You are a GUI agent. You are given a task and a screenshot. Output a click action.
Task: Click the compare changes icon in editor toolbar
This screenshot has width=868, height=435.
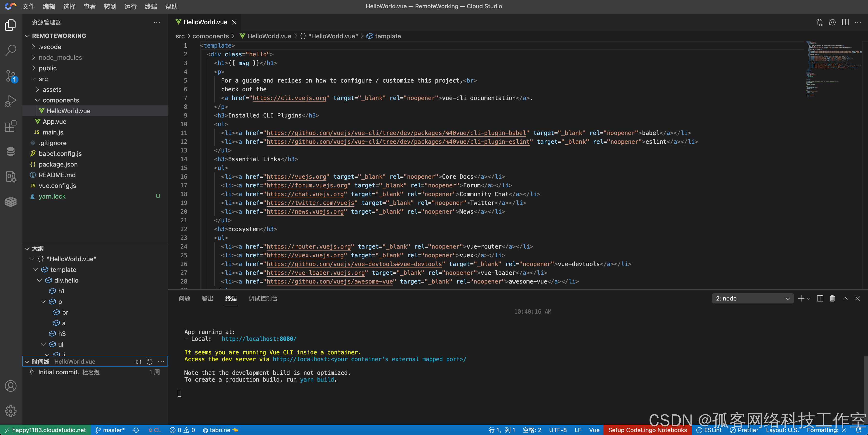point(819,22)
